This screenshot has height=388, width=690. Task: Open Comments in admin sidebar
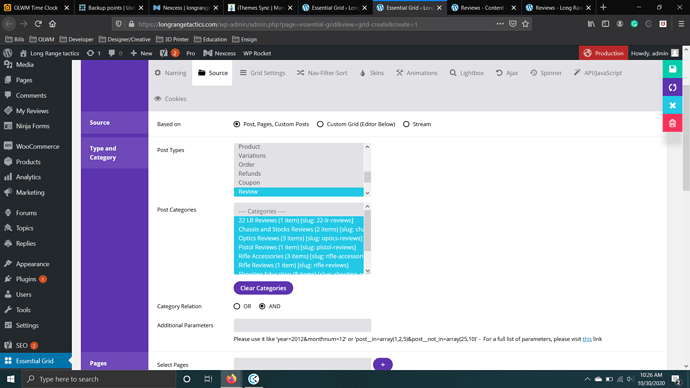coord(31,95)
